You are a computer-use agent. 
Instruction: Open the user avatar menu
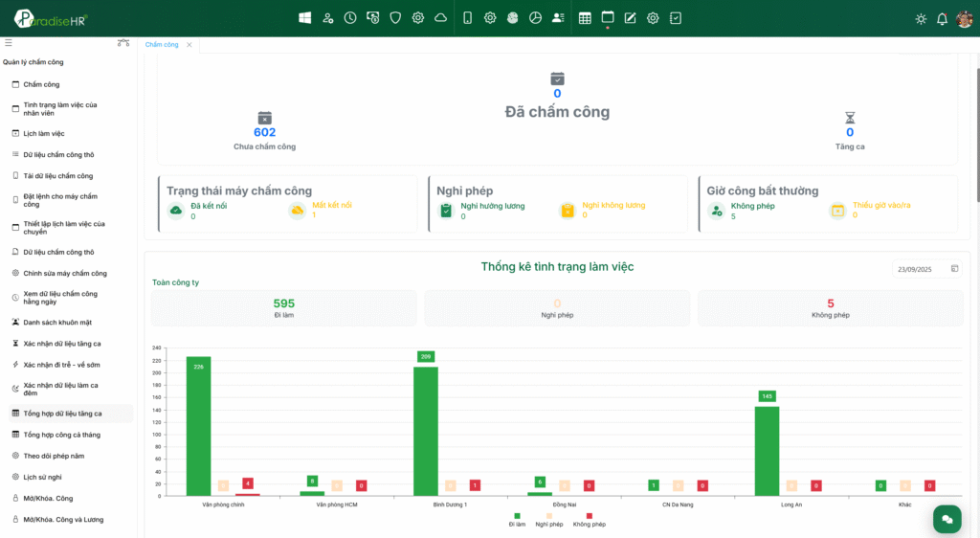point(965,19)
